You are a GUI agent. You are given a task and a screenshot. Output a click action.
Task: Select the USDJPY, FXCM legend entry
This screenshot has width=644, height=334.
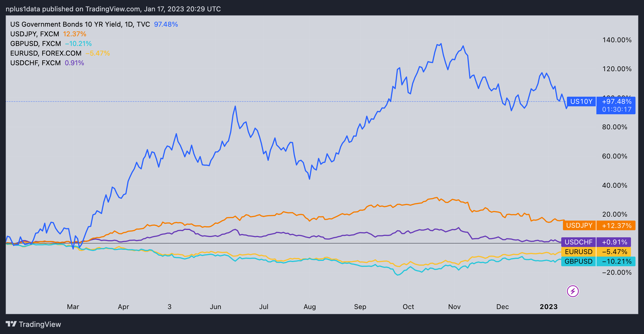[x=35, y=34]
